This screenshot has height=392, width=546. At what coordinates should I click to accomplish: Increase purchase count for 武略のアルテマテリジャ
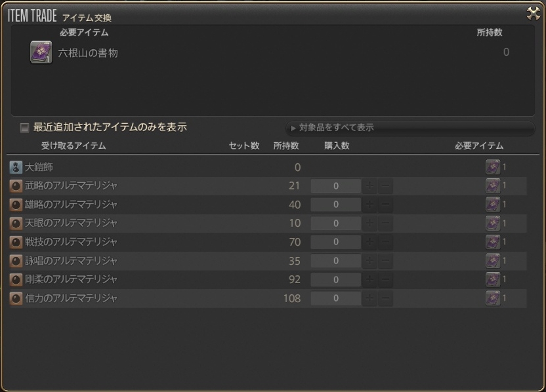click(x=370, y=186)
